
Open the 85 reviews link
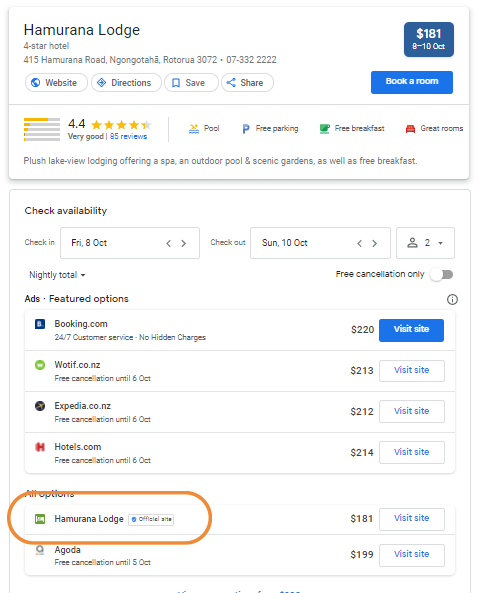click(x=129, y=136)
